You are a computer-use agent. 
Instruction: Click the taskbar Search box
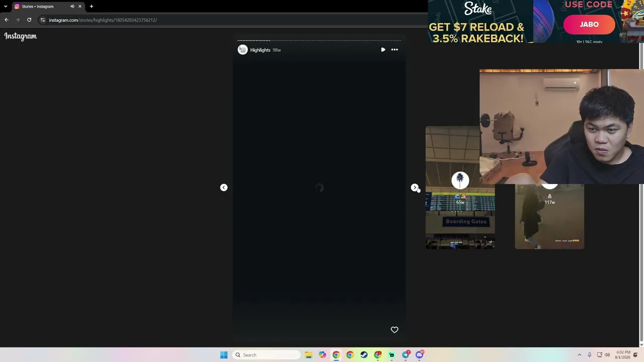(267, 355)
